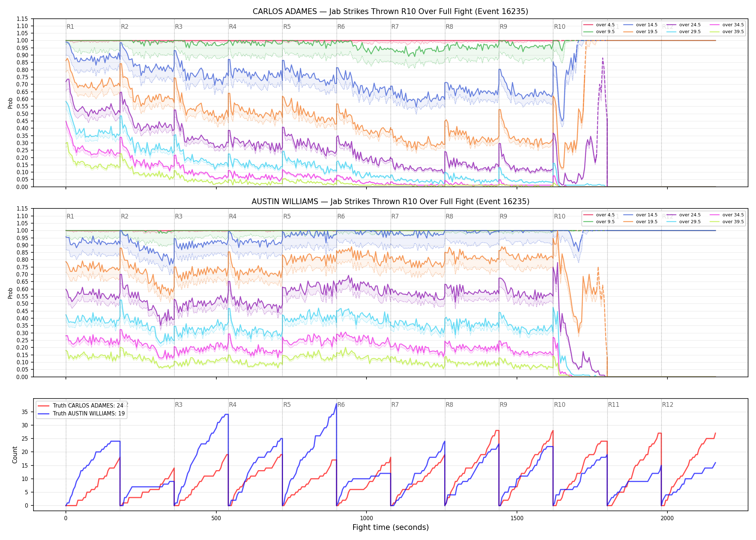Click the 'Prob' label on Carlos Adames chart

pos(10,103)
